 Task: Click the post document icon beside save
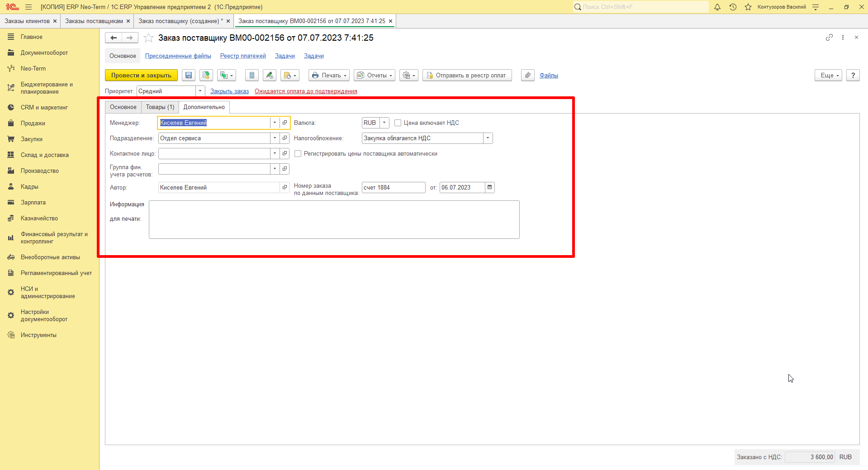(x=206, y=76)
